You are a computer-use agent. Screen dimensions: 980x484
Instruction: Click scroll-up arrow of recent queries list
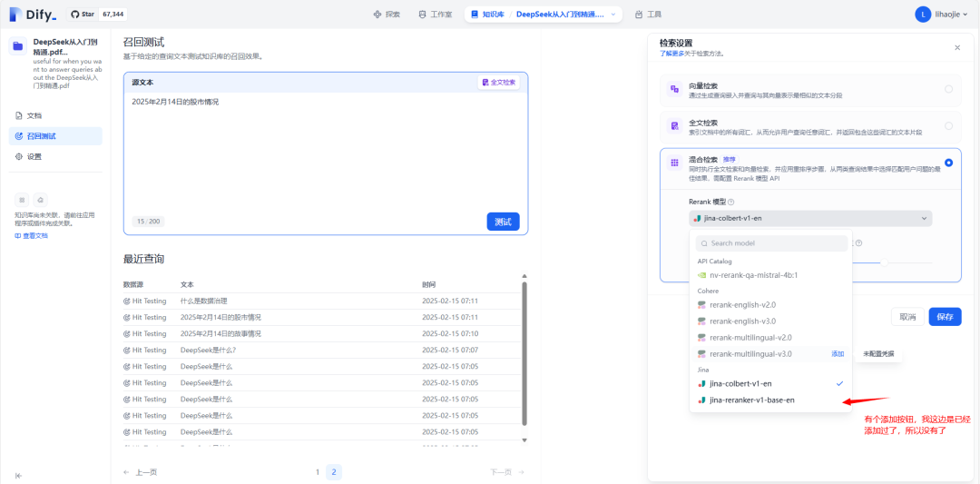[524, 276]
